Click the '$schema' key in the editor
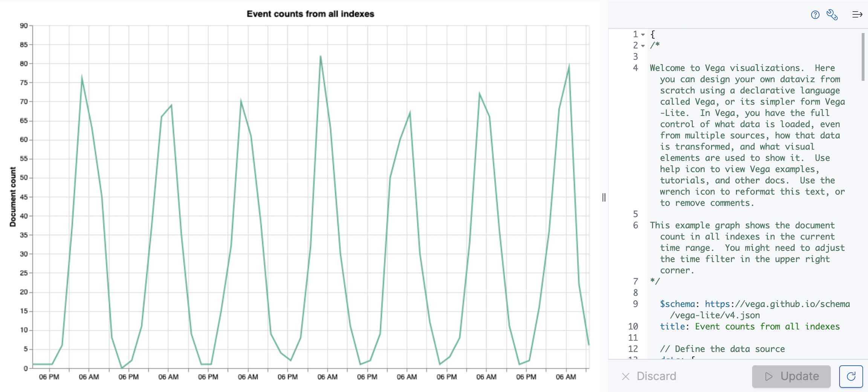The width and height of the screenshot is (868, 392). [677, 304]
